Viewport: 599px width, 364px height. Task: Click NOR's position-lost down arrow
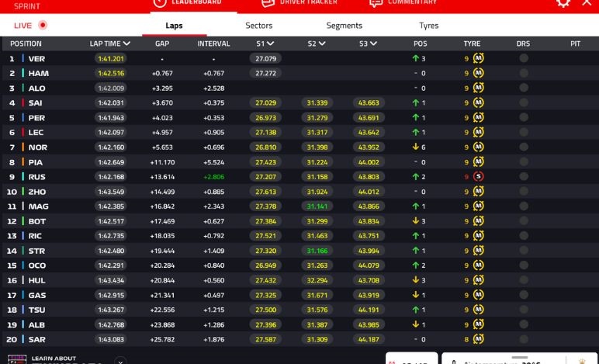[416, 147]
